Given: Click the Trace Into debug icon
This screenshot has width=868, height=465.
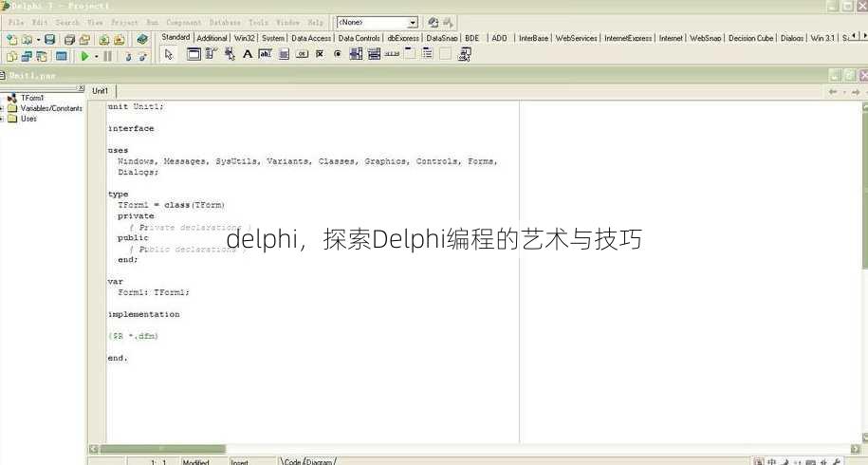Looking at the screenshot, I should [128, 56].
